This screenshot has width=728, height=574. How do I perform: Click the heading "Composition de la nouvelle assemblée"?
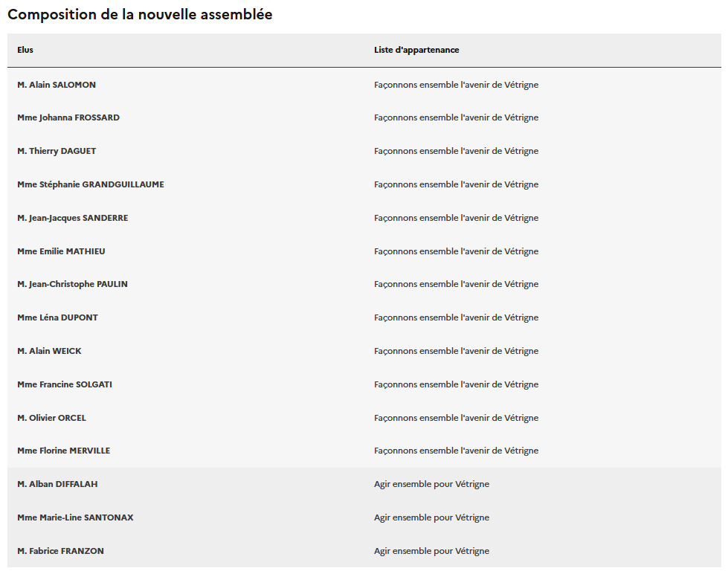[140, 15]
